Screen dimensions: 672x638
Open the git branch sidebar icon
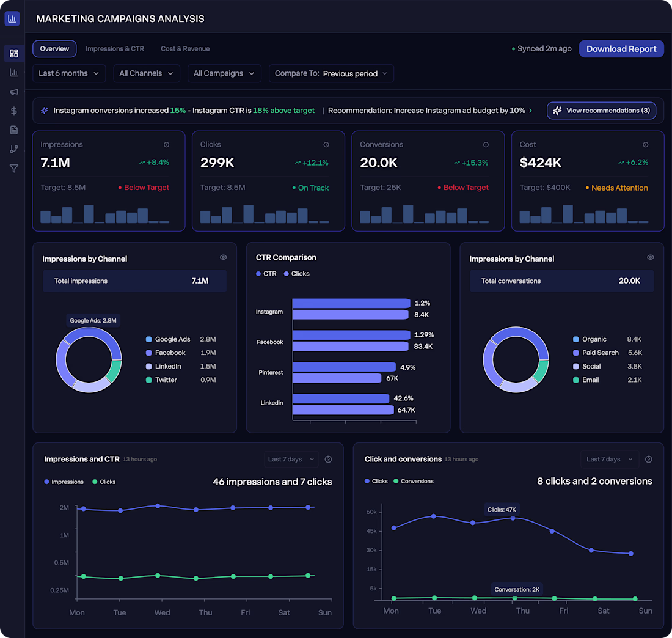[x=13, y=149]
